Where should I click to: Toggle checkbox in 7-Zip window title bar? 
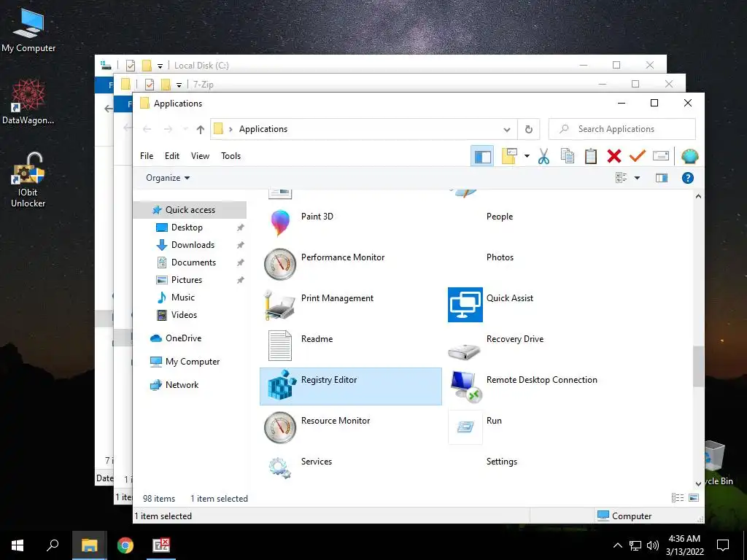click(150, 85)
